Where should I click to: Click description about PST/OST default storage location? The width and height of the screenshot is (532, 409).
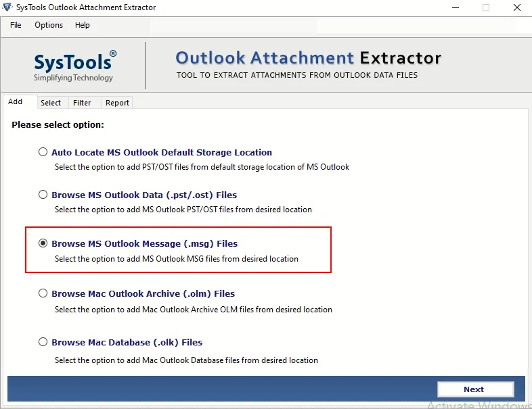pos(202,167)
